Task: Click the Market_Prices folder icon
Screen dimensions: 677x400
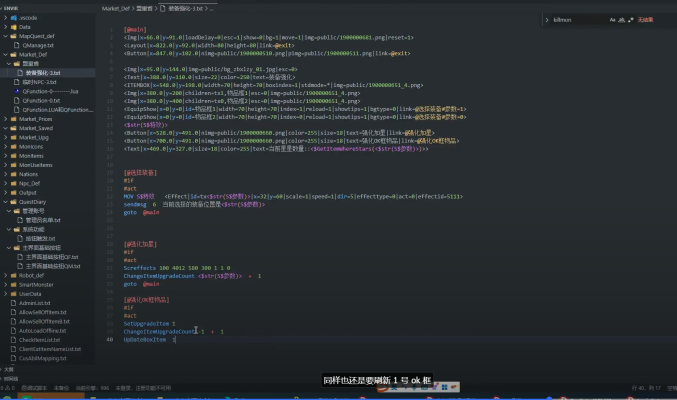Action: point(13,118)
